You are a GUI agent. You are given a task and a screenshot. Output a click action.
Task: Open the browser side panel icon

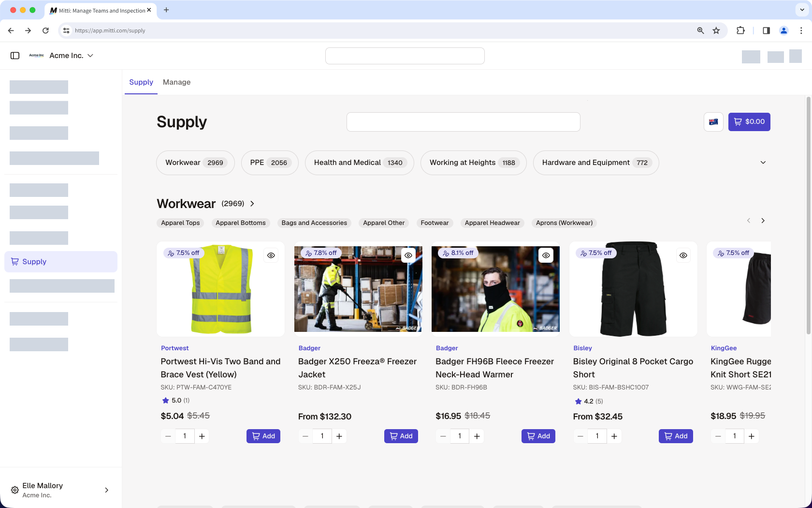pyautogui.click(x=766, y=30)
